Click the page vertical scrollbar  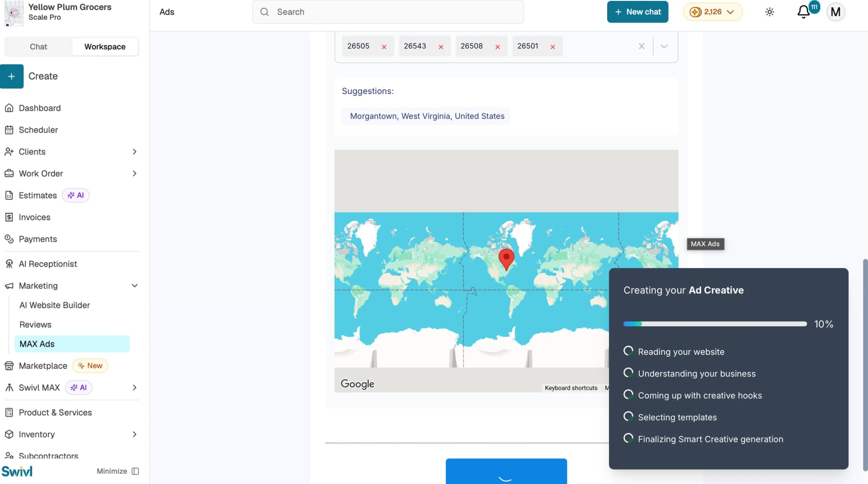(865, 365)
